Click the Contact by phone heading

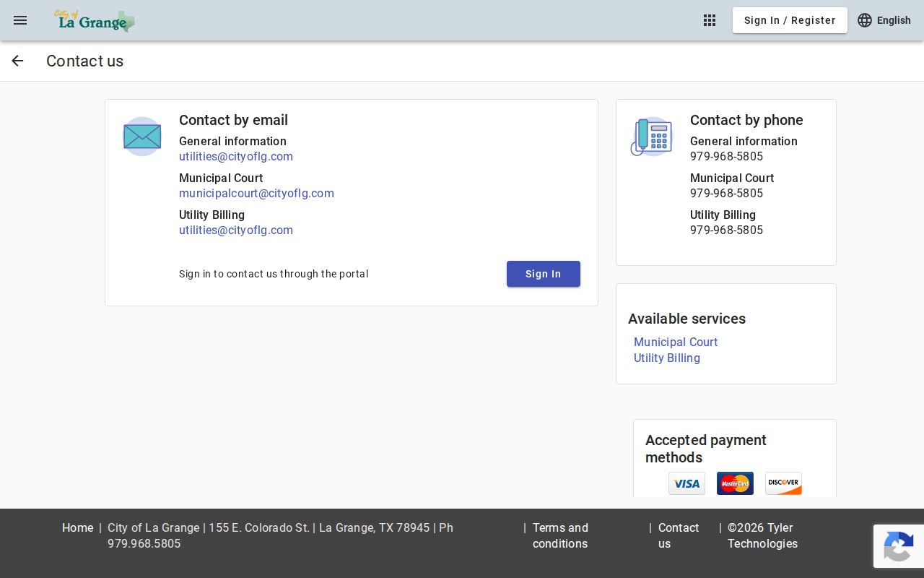click(746, 121)
